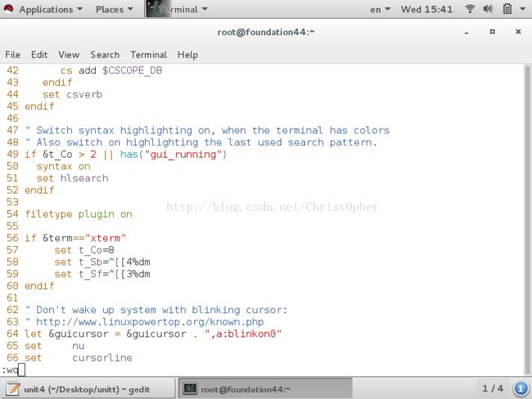Open the File menu
Screen dimensions: 532x399
12,55
